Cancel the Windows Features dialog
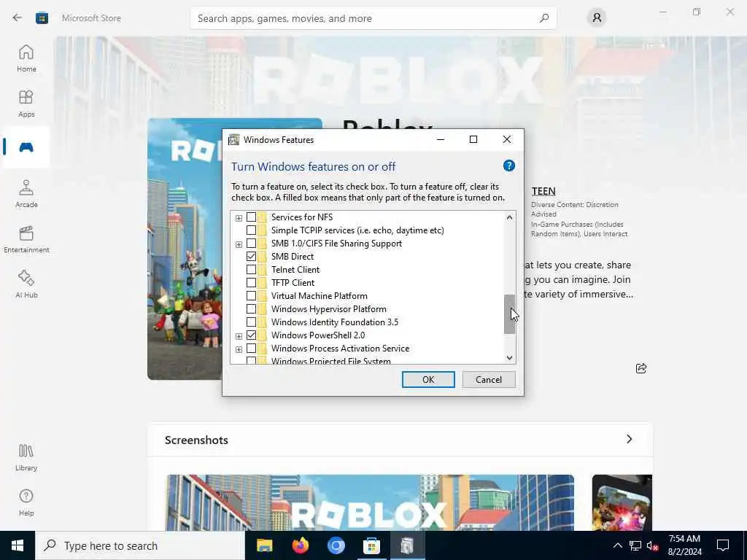The width and height of the screenshot is (747, 560). pyautogui.click(x=488, y=379)
